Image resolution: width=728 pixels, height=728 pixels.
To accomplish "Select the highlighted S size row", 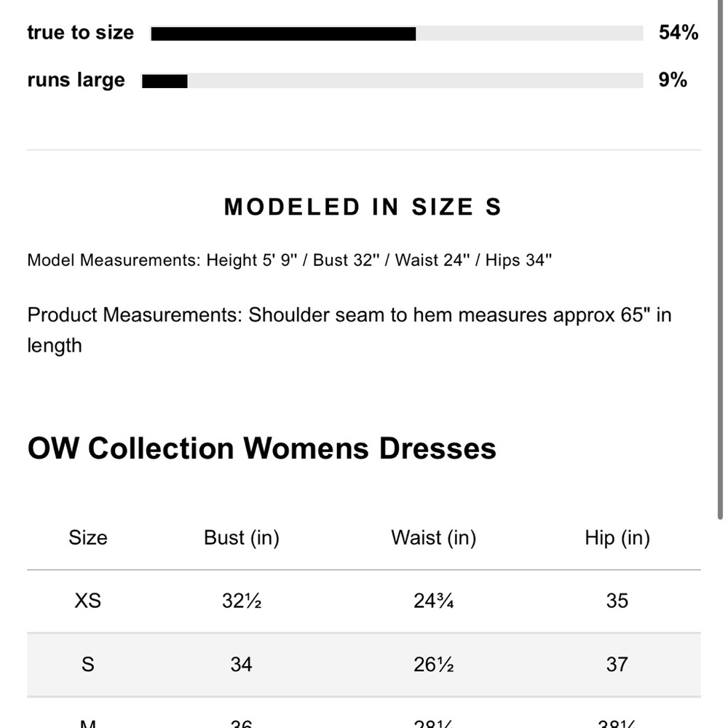I will [363, 665].
